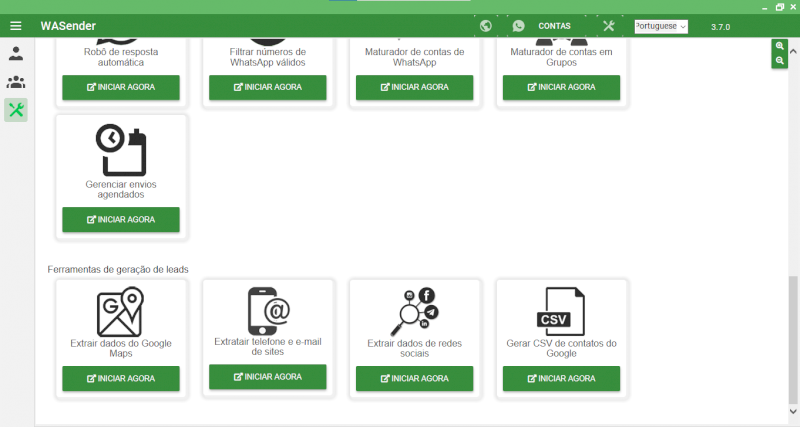The height and width of the screenshot is (427, 800).
Task: Click the WASender title text
Action: tap(68, 26)
